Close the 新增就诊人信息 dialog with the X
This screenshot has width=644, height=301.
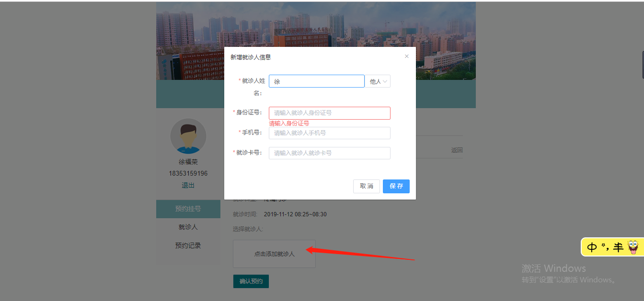[x=407, y=56]
